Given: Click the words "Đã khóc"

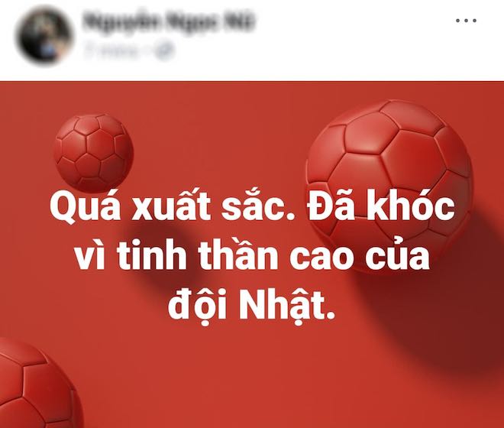Looking at the screenshot, I should click(380, 206).
